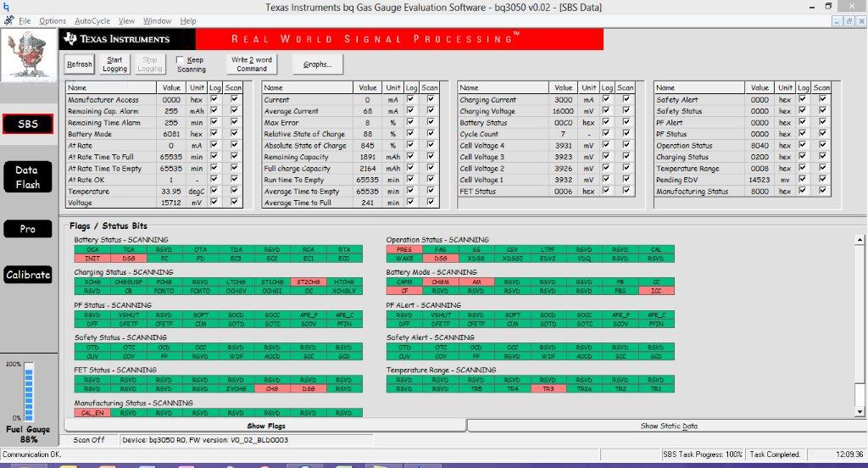868x468 pixels.
Task: Click the Scan Off status field
Action: click(89, 440)
